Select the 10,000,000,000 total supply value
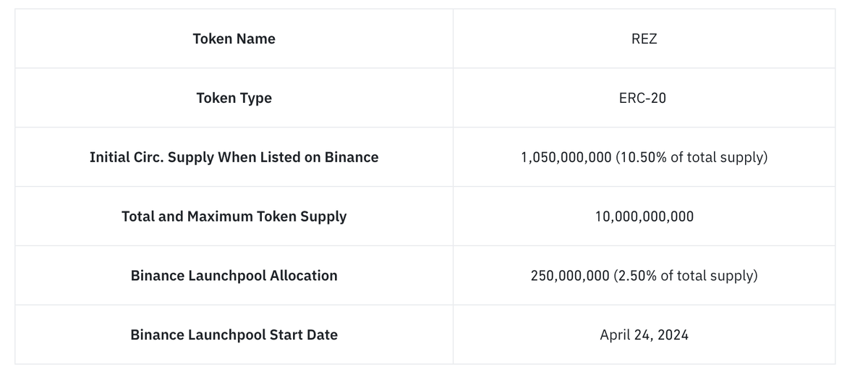Image resolution: width=868 pixels, height=375 pixels. pos(644,216)
